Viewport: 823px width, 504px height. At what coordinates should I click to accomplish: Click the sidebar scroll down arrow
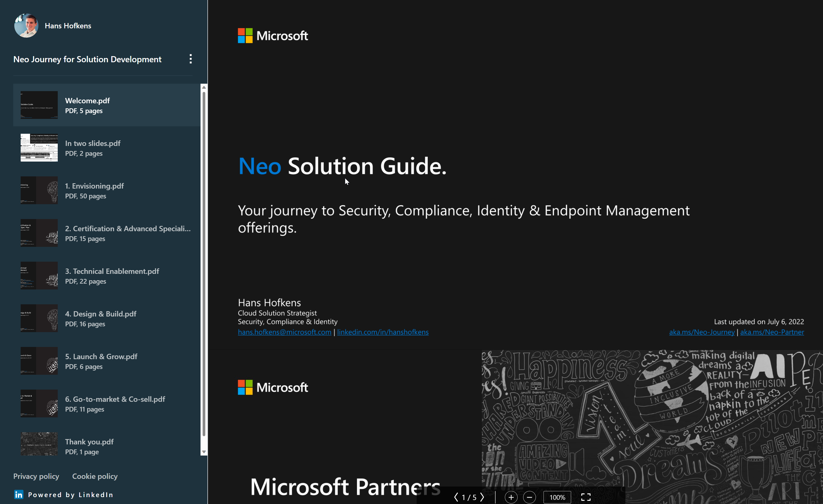coord(204,452)
